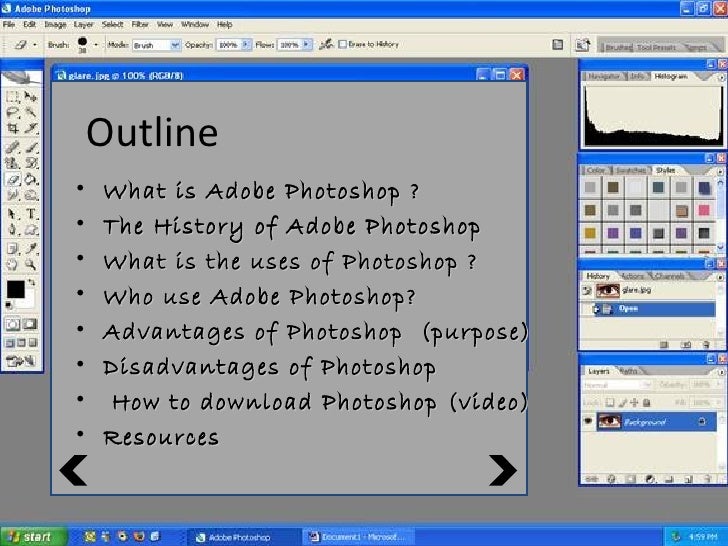The width and height of the screenshot is (728, 546).
Task: Select the Path Selection tool
Action: (13, 214)
